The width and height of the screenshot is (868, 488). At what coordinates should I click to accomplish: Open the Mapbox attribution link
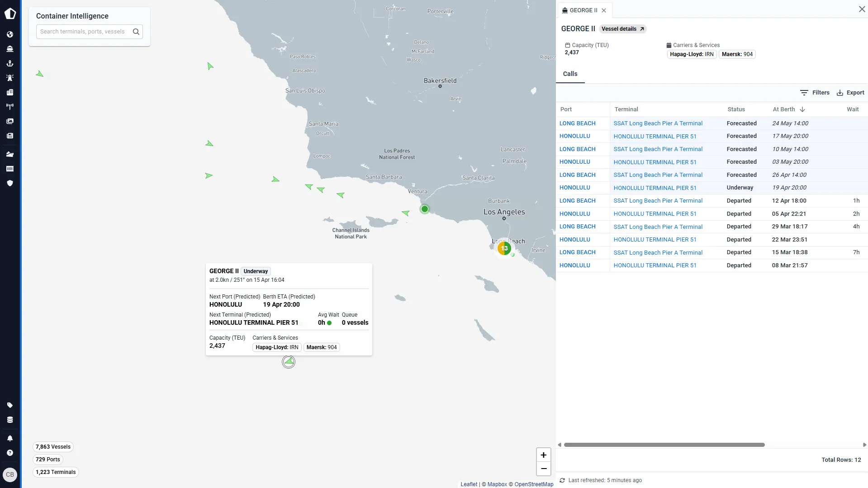pos(497,484)
